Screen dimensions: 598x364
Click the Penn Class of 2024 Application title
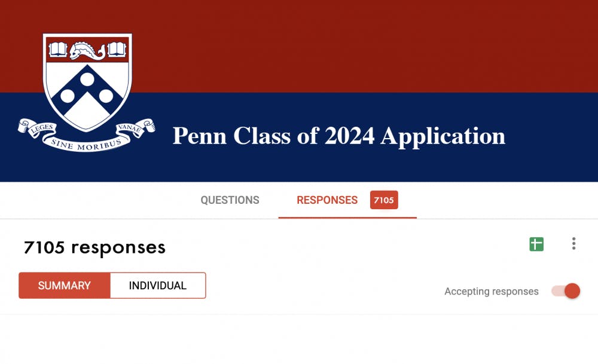tap(338, 136)
